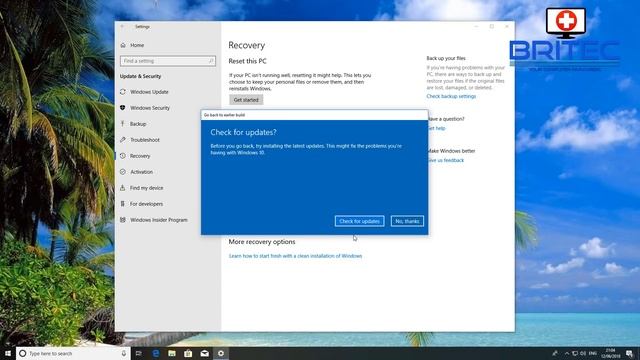The width and height of the screenshot is (640, 360).
Task: Click the Make Windows better heading
Action: pyautogui.click(x=451, y=151)
